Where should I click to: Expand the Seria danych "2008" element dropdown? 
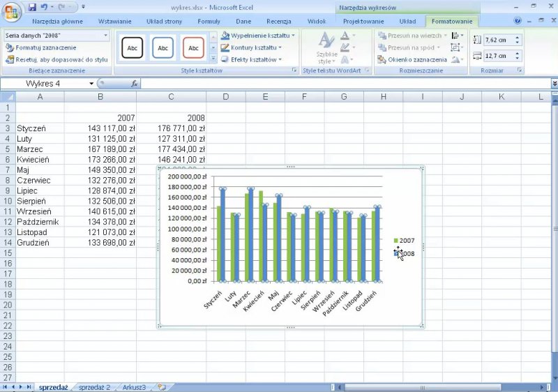coord(106,35)
